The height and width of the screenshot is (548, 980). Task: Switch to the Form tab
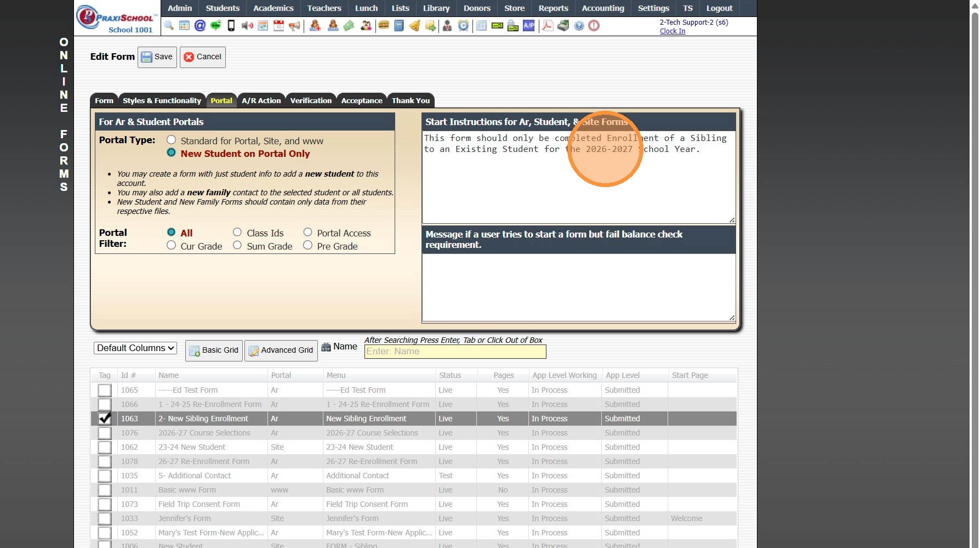(104, 100)
